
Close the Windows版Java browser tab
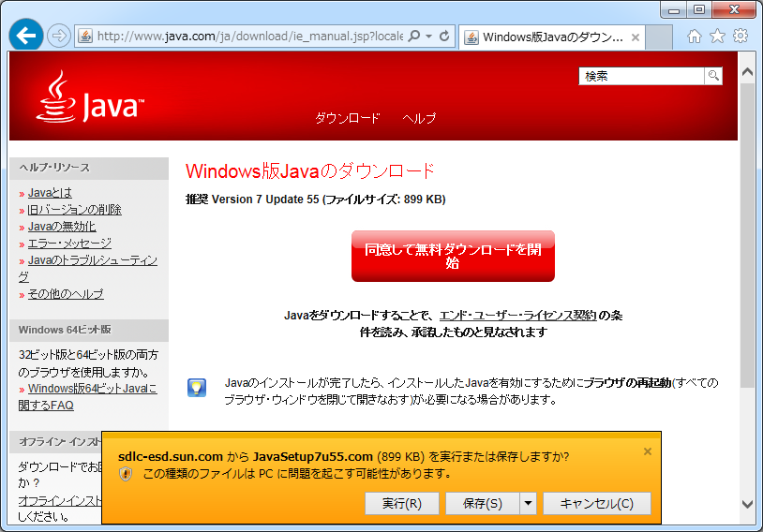tap(635, 37)
